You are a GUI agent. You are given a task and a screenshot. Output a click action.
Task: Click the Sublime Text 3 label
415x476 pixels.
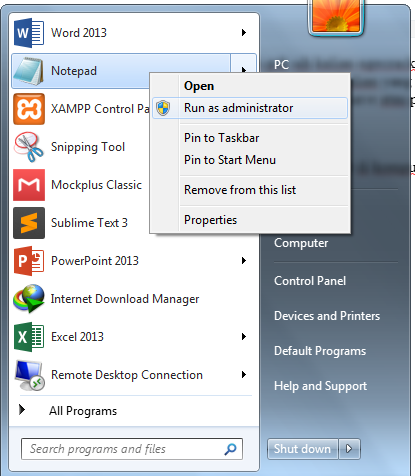pyautogui.click(x=89, y=223)
